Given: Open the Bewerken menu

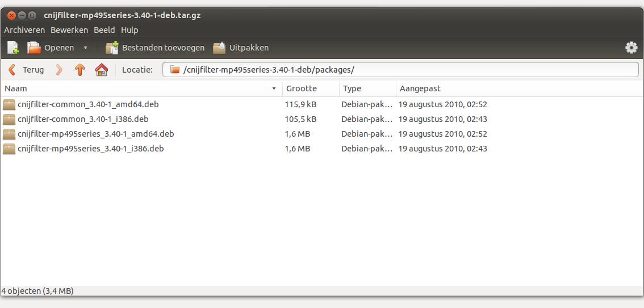Looking at the screenshot, I should (69, 30).
